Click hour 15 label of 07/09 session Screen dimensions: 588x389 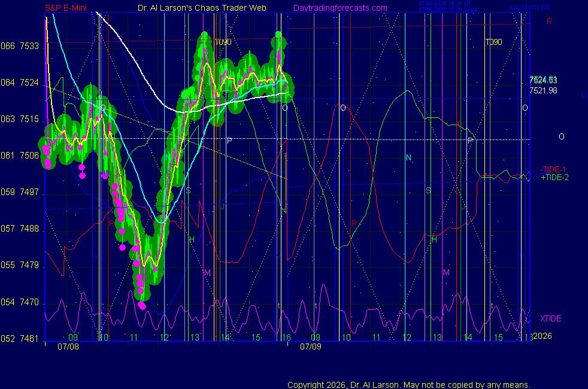(x=498, y=338)
